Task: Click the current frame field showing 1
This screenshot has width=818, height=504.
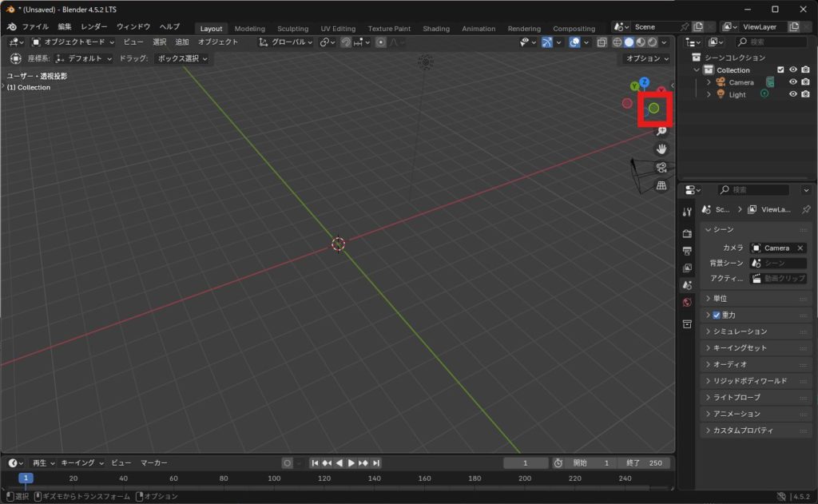Action: (525, 463)
